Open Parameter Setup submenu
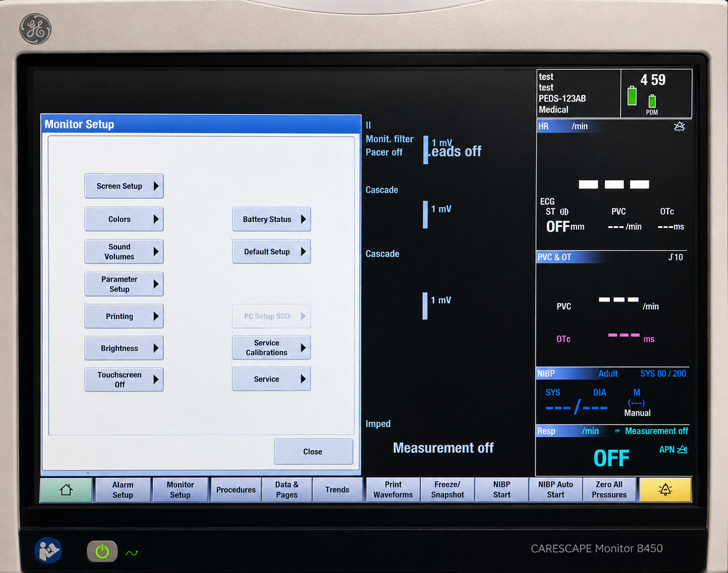Viewport: 728px width, 573px height. [x=124, y=284]
